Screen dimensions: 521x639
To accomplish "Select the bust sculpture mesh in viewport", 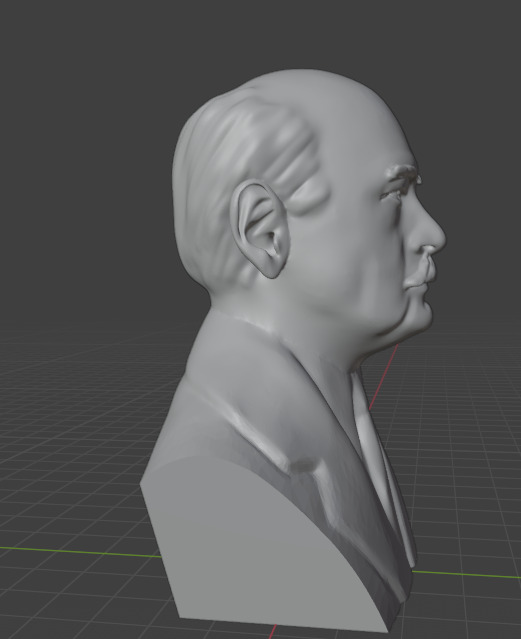I will point(293,350).
